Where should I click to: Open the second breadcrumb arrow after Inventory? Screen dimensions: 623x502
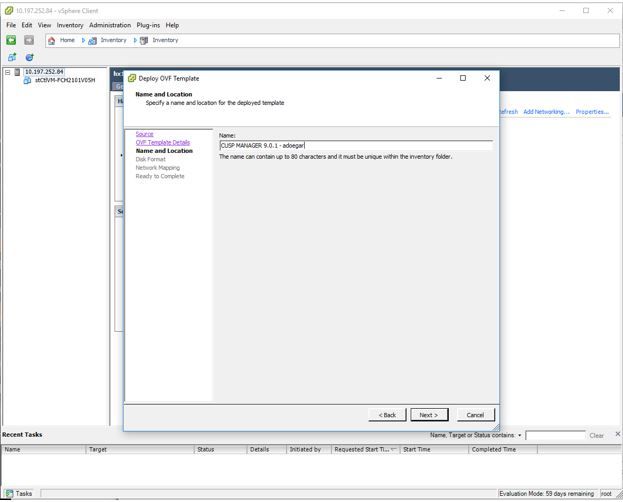[x=135, y=41]
